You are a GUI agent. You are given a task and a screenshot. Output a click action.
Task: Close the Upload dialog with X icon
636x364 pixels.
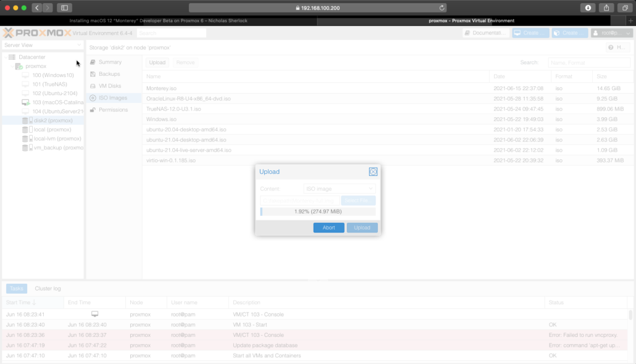click(373, 172)
